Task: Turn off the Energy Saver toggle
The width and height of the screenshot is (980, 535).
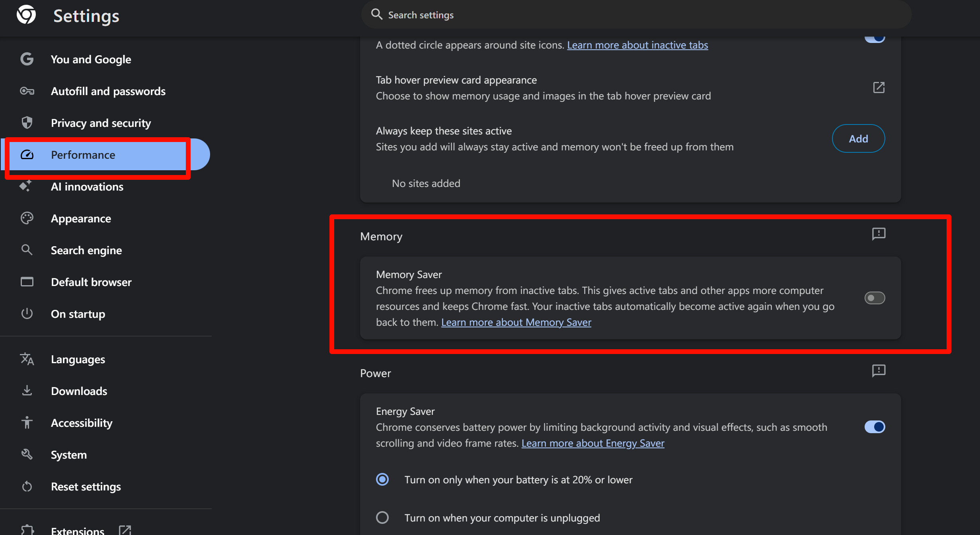Action: (x=875, y=427)
